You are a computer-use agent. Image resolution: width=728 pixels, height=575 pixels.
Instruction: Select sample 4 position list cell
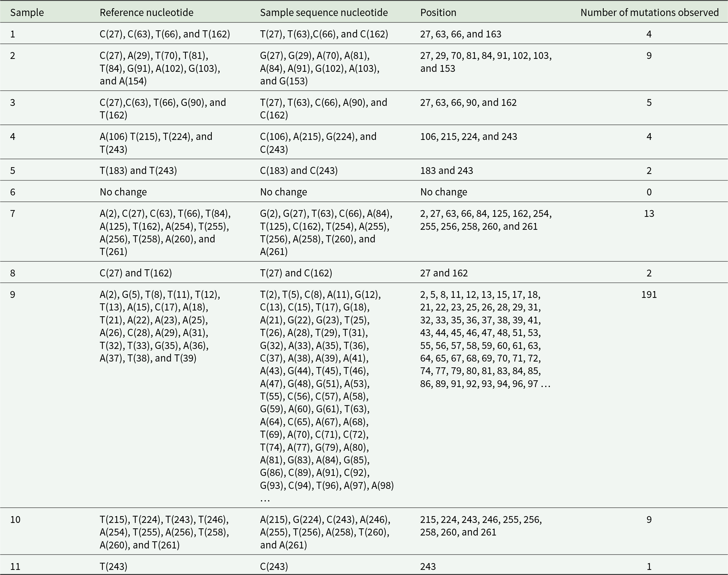click(469, 137)
